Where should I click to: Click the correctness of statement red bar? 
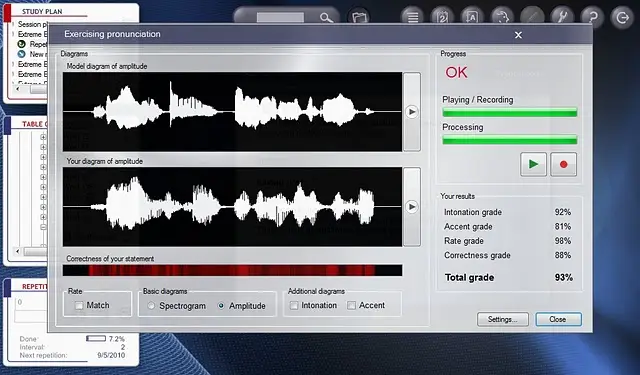[x=232, y=270]
